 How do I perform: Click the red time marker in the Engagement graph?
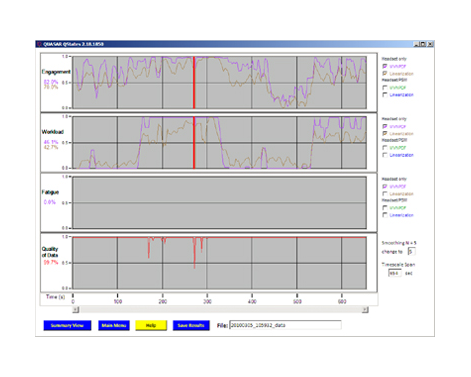(x=194, y=82)
